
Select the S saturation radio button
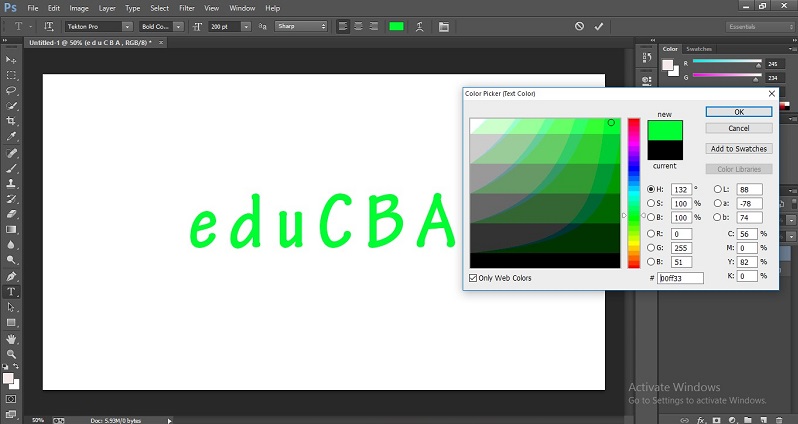[x=650, y=203]
